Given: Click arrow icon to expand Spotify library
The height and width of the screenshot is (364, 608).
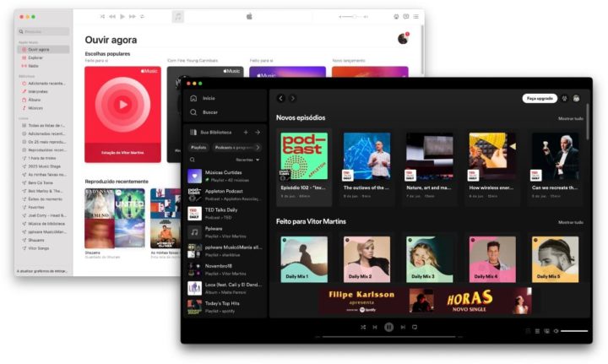Looking at the screenshot, I should 258,133.
